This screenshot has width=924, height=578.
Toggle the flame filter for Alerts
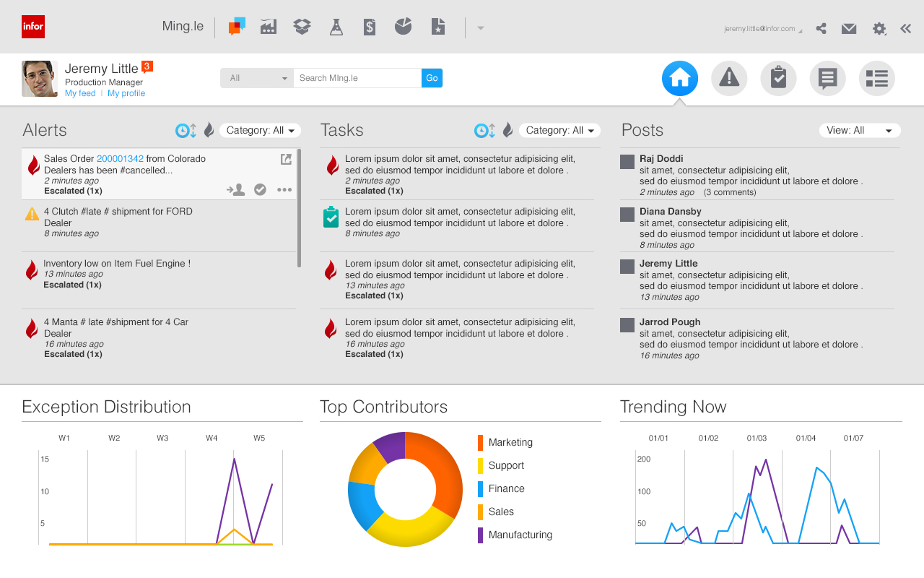point(209,130)
